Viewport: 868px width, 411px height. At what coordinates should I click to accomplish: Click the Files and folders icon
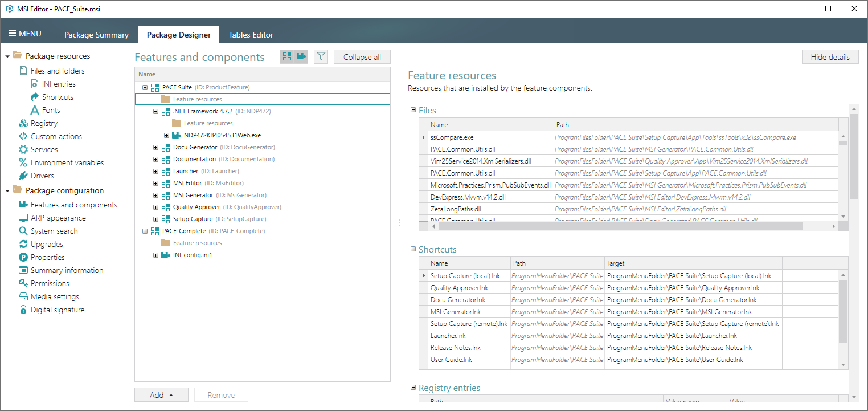coord(23,71)
